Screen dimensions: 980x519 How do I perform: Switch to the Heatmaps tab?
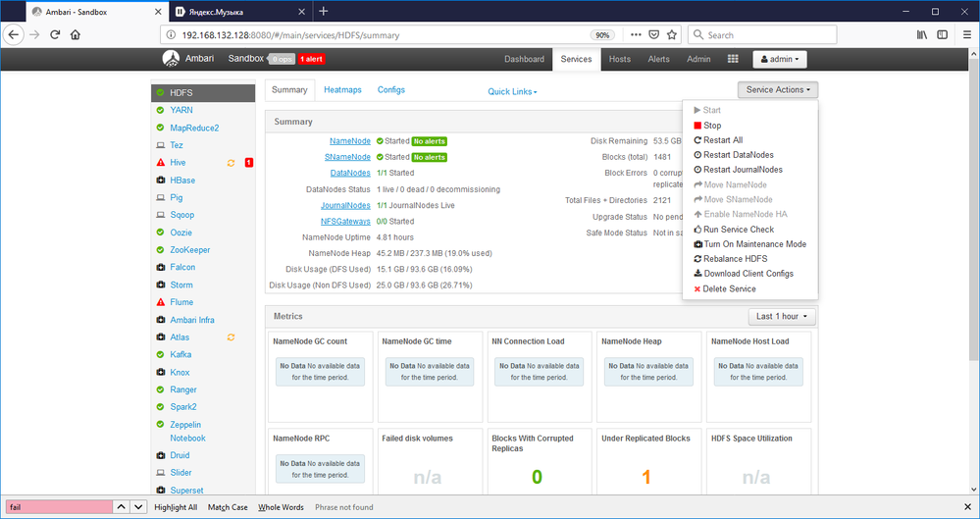(342, 90)
